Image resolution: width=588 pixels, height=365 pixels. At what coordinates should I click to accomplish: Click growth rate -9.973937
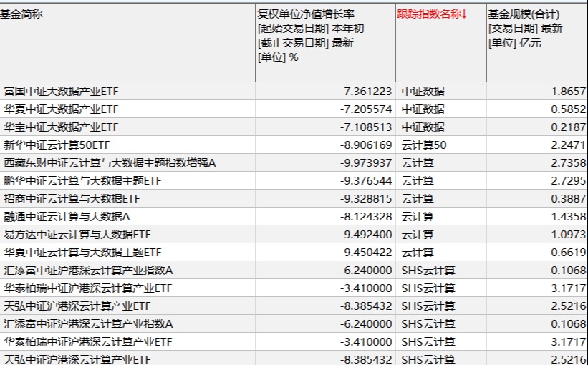click(366, 163)
